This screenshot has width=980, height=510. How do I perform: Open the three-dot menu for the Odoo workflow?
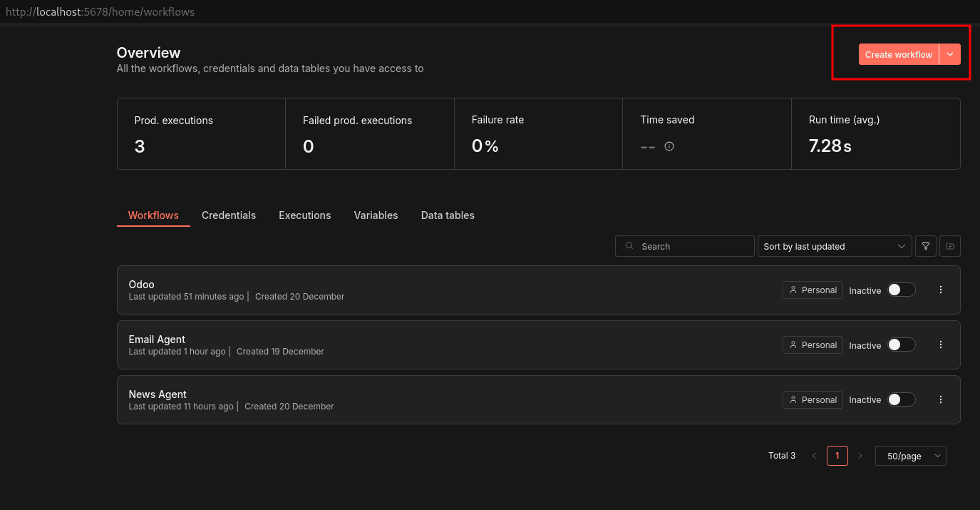[940, 290]
